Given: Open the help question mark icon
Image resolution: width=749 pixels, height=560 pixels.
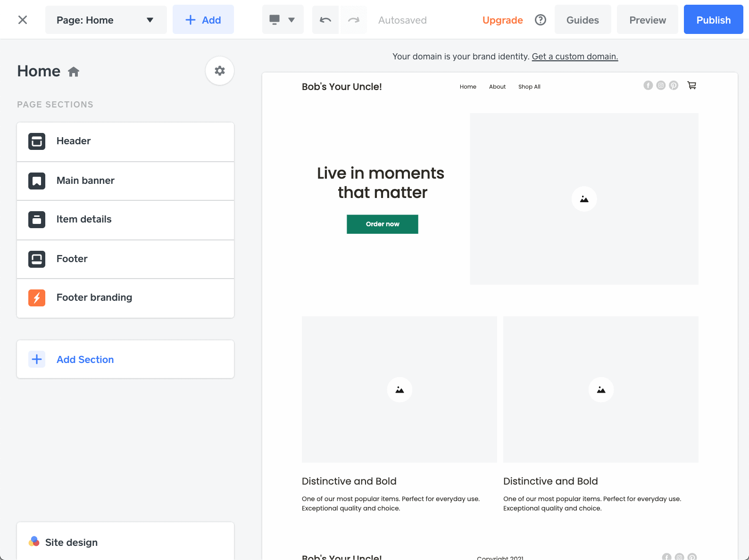Looking at the screenshot, I should (x=541, y=20).
